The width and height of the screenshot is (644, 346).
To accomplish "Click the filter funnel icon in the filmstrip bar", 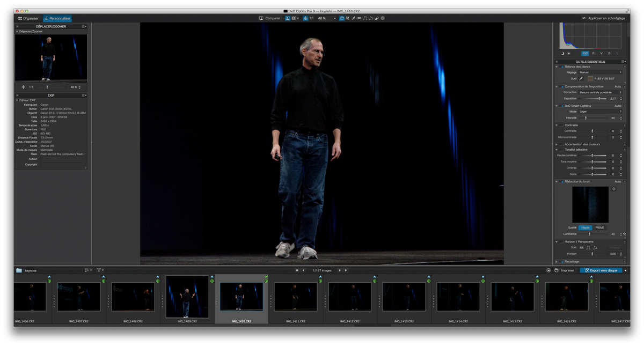I will coord(99,270).
